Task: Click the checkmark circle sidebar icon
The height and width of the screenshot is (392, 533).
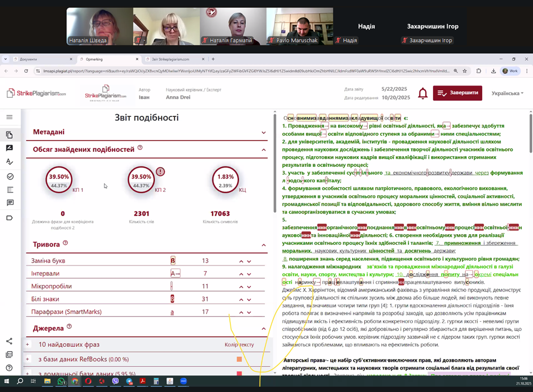Action: point(10,176)
